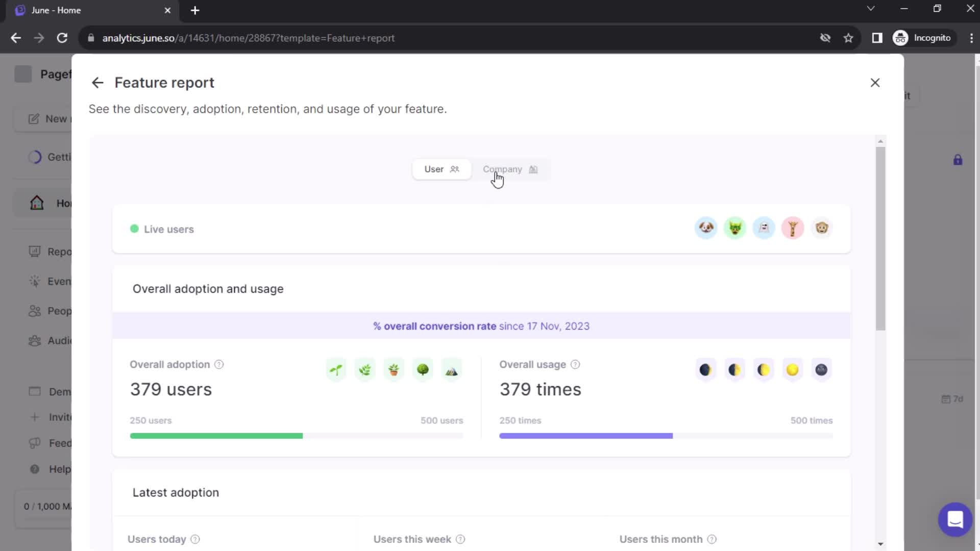Select the full moon usage level icon
Viewport: 980px width, 551px height.
[792, 370]
